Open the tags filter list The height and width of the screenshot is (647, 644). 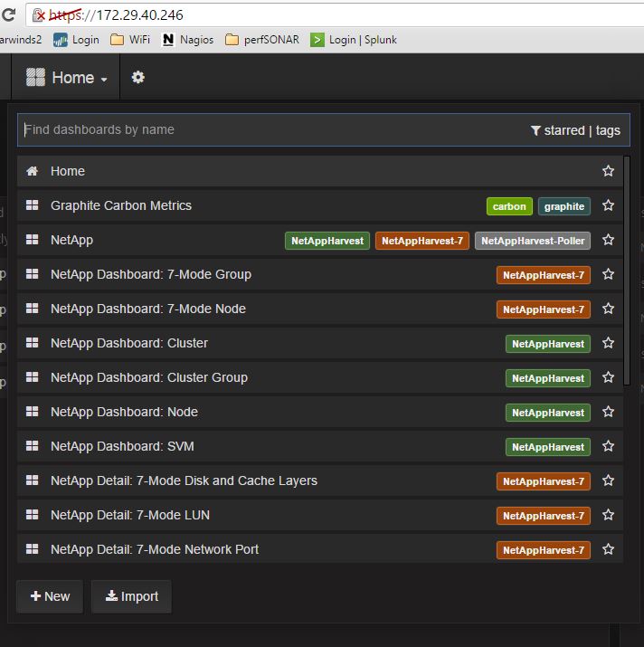pos(608,130)
